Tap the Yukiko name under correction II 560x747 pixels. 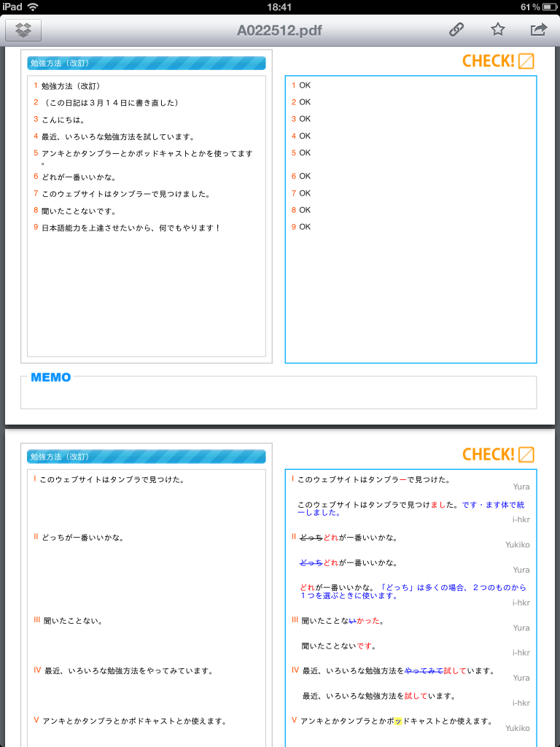click(517, 545)
